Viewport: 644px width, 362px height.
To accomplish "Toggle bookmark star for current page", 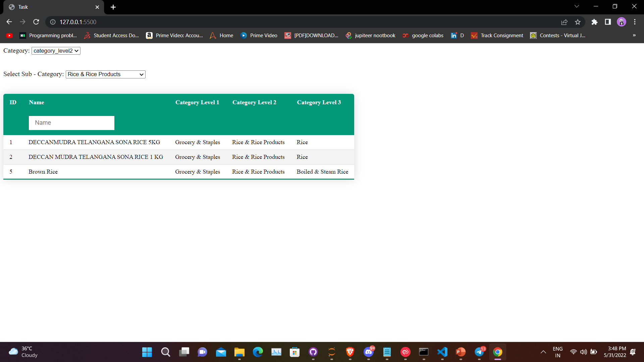I will click(578, 22).
